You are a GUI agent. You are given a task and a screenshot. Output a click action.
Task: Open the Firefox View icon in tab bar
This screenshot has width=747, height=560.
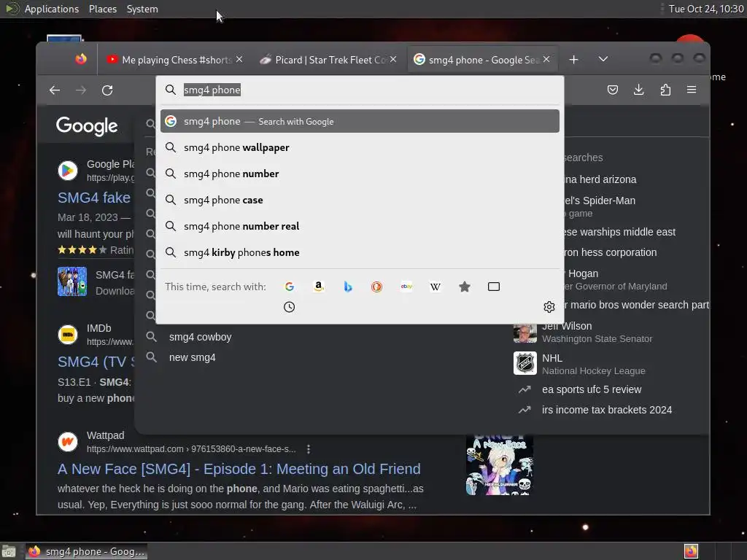point(81,59)
